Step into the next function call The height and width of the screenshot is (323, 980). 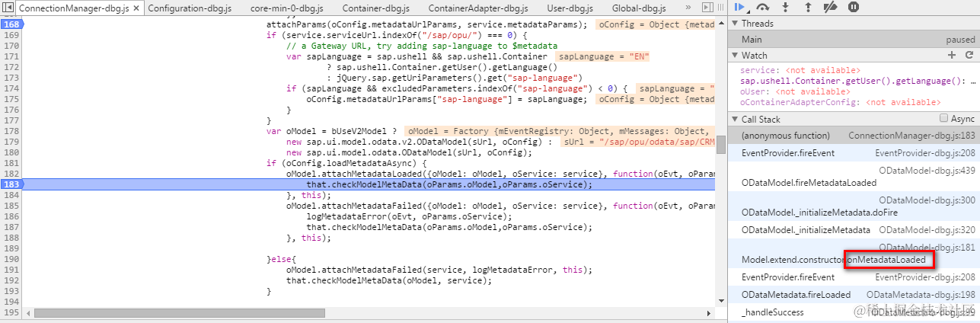click(784, 7)
